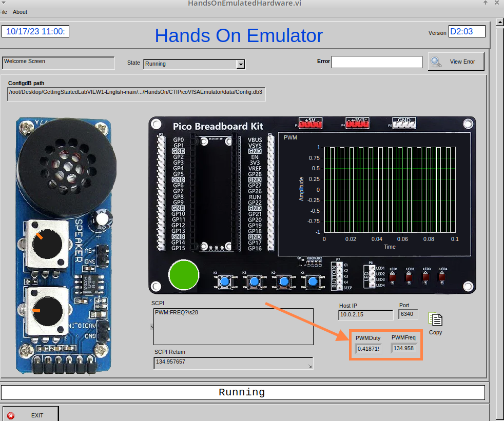Click the GND white header connector
The width and height of the screenshot is (504, 421).
tap(404, 123)
